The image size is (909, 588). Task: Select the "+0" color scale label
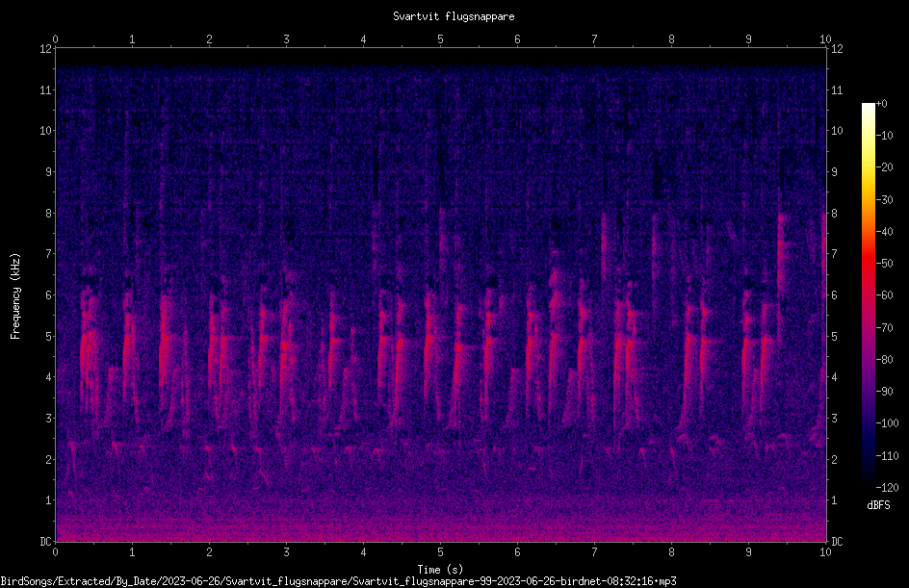(881, 104)
